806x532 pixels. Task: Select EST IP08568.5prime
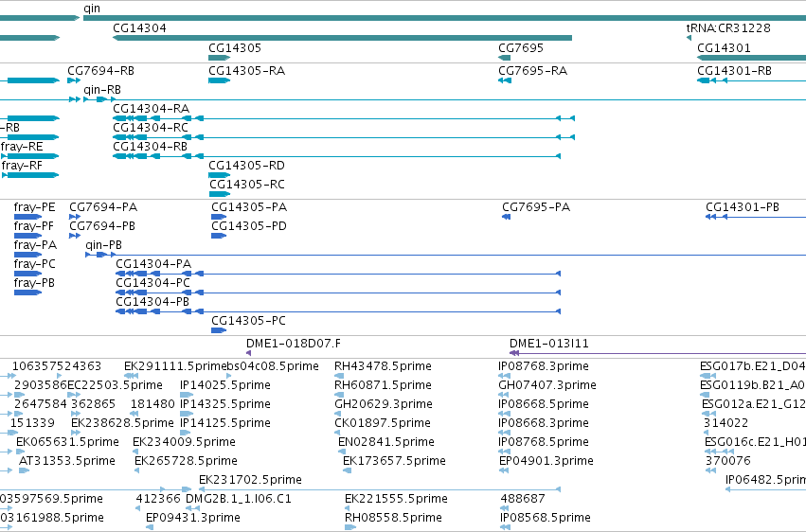point(506,527)
